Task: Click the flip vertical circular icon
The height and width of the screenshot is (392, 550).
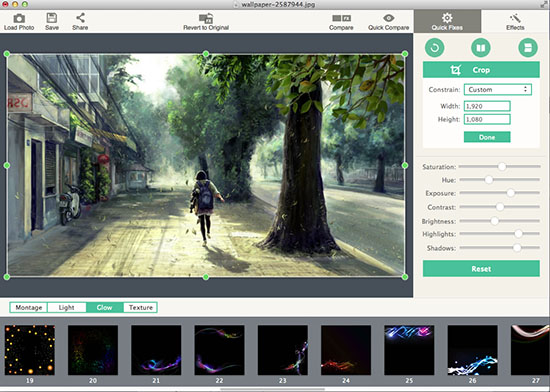Action: pos(528,48)
